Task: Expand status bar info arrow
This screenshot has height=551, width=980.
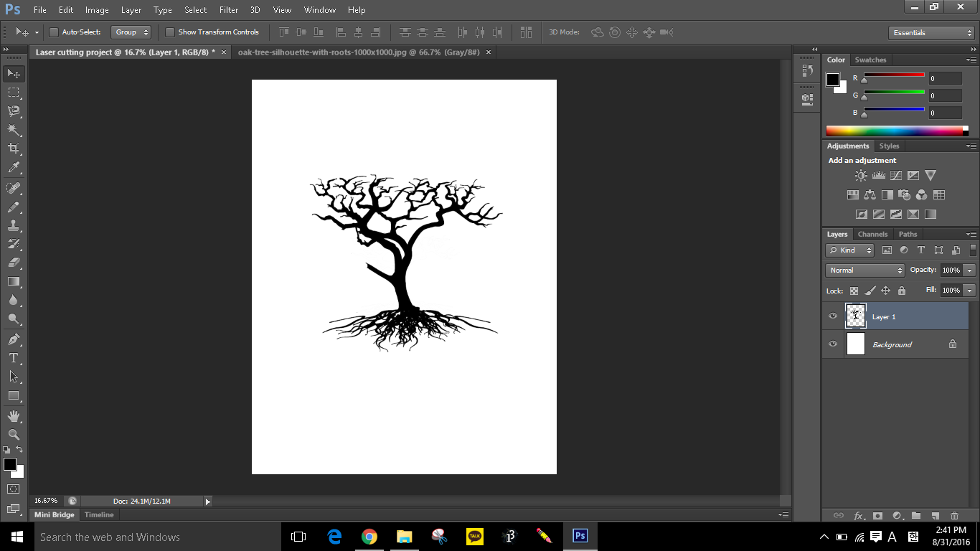Action: pyautogui.click(x=208, y=501)
